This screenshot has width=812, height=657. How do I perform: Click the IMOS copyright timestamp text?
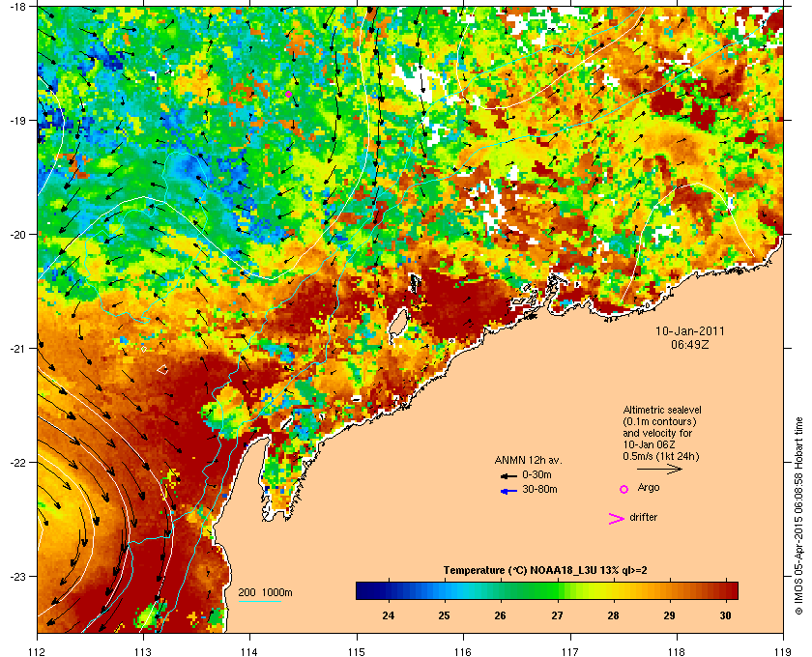click(798, 517)
